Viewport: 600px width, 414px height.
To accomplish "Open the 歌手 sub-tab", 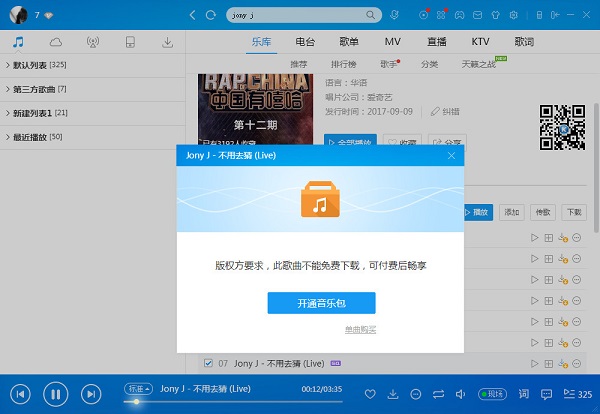I will point(389,64).
